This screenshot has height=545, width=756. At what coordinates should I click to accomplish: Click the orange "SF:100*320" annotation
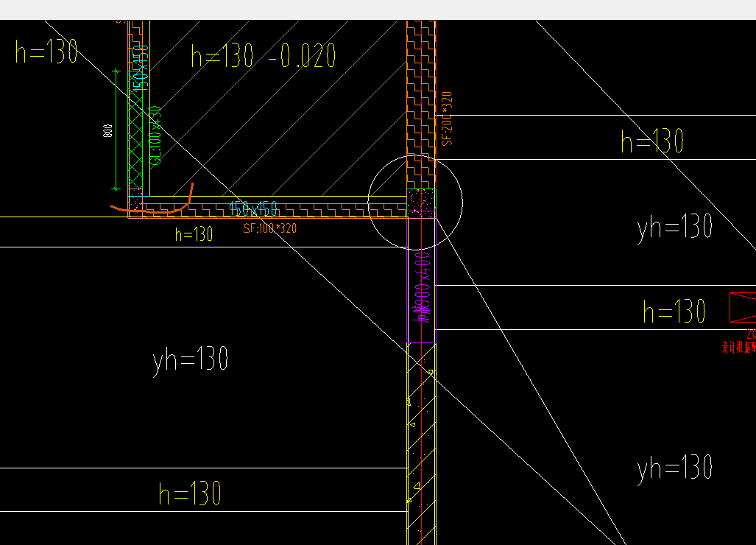click(x=270, y=228)
